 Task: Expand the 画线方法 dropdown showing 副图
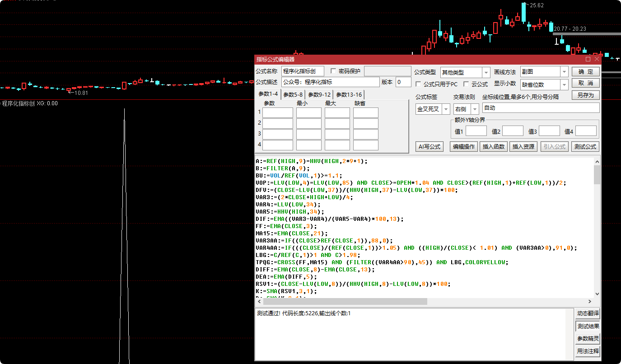pyautogui.click(x=564, y=72)
